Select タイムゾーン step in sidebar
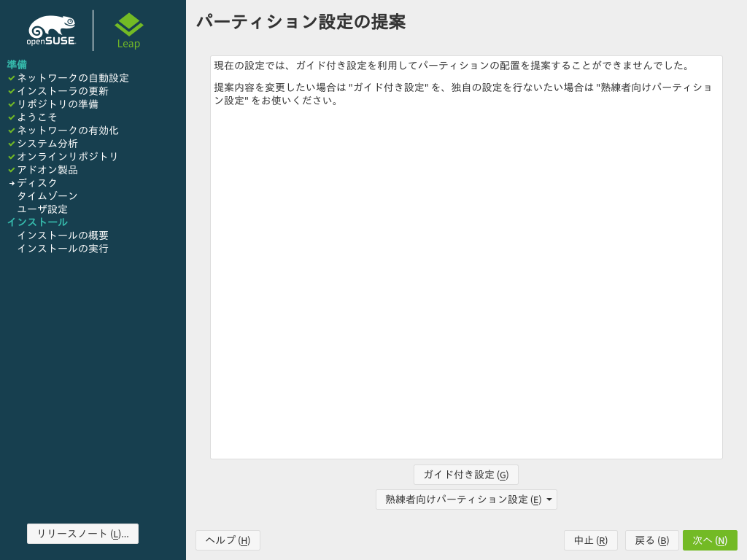747x560 pixels. click(x=47, y=196)
